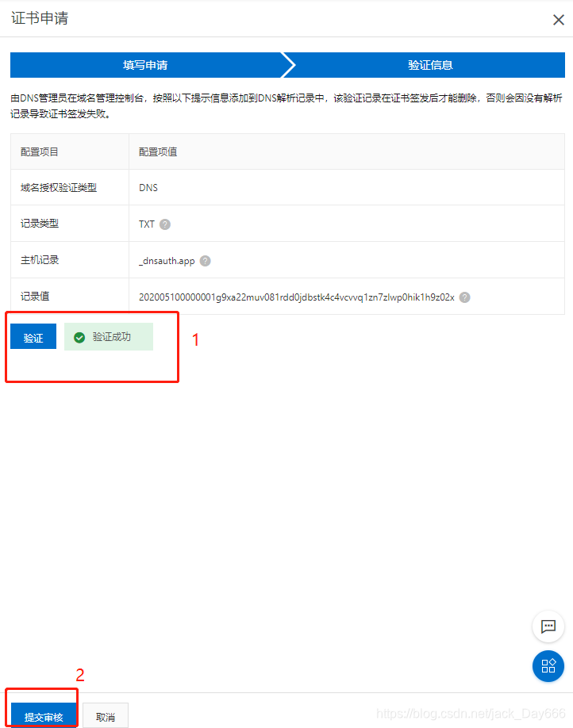Click the DNS verification type value
The height and width of the screenshot is (728, 573).
pos(148,188)
